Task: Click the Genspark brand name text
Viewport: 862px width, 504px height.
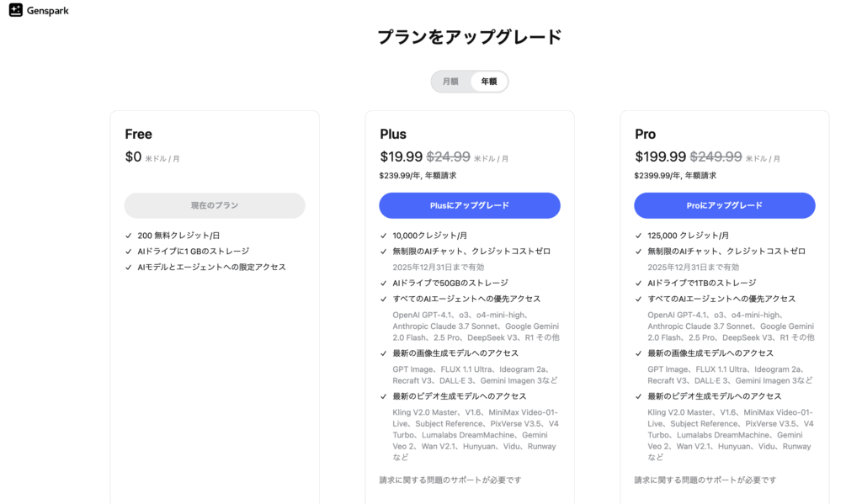Action: [x=48, y=10]
